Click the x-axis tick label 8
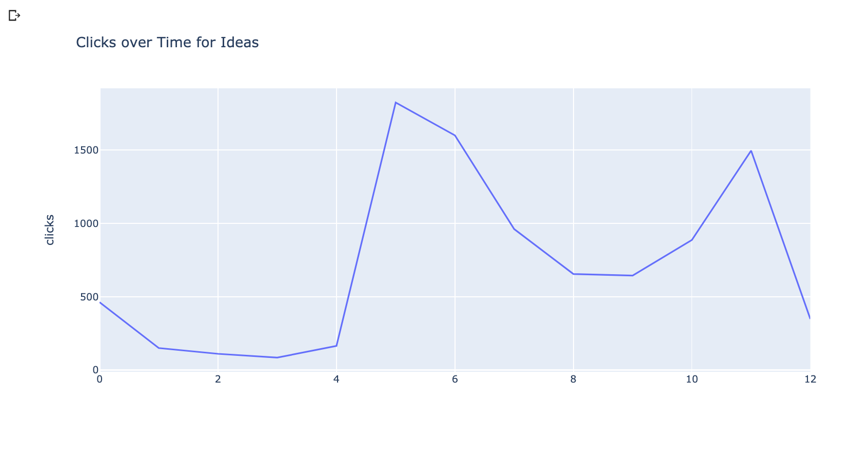 [573, 379]
